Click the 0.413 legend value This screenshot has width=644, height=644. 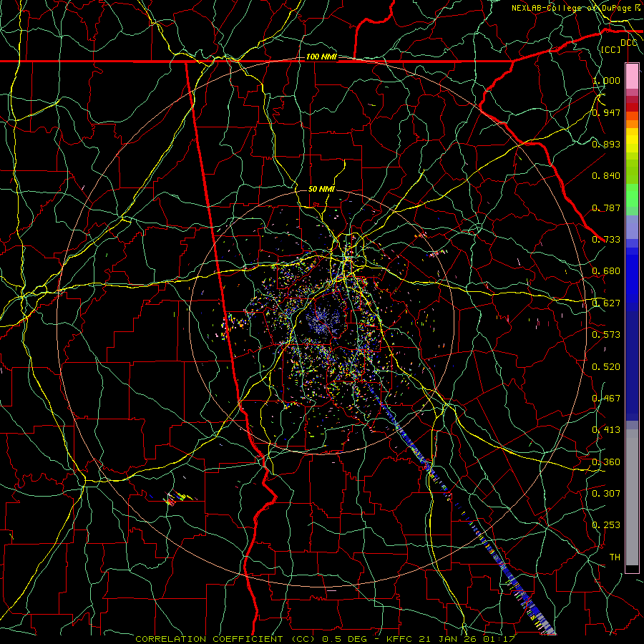[606, 429]
